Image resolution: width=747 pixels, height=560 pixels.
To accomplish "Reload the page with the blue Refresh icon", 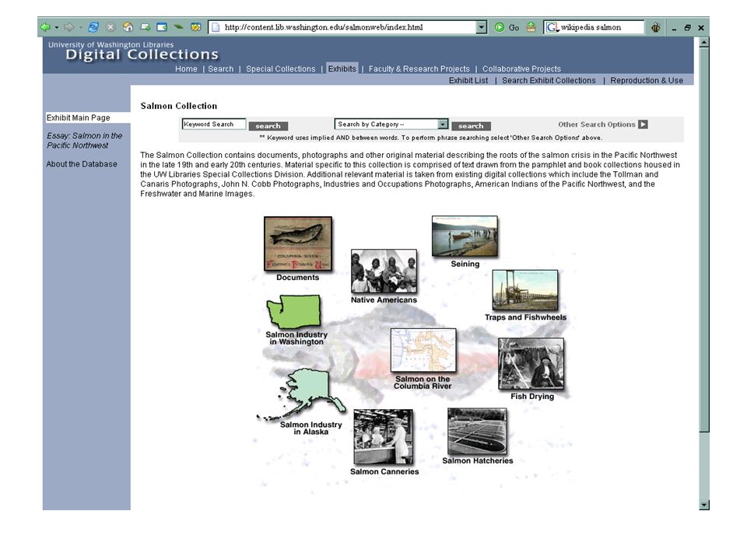I will point(93,27).
